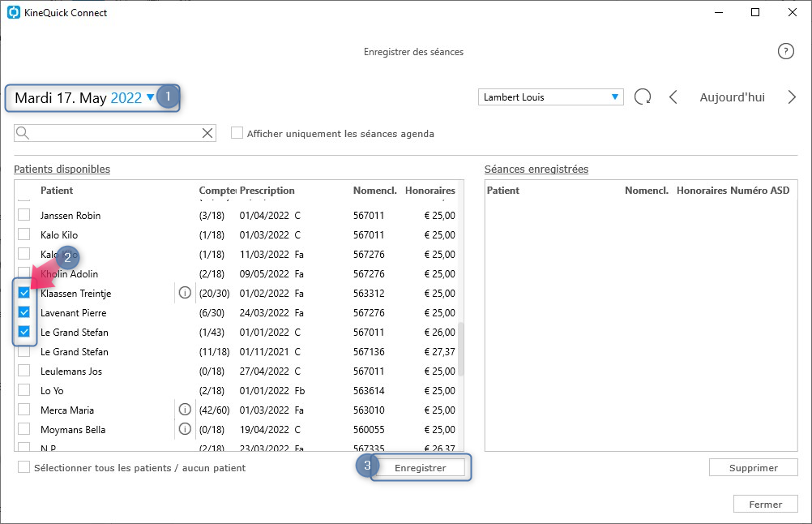Click the patient list vertical scrollbar

pos(460,348)
